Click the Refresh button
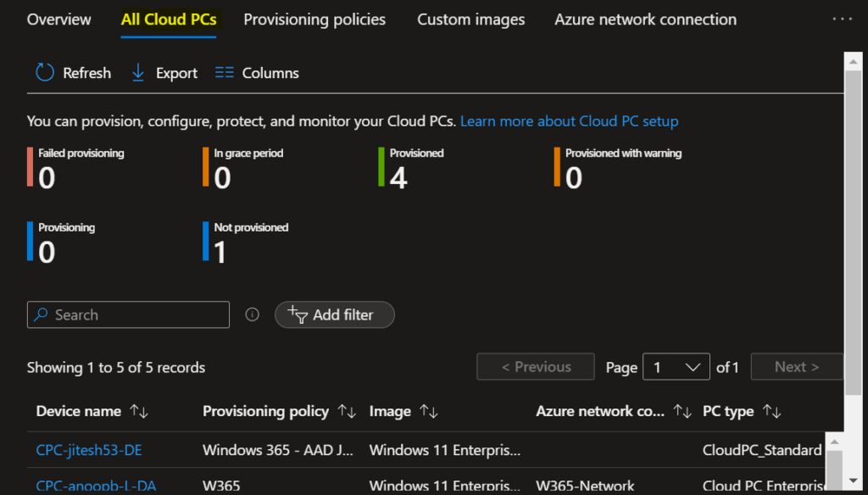Screen dimensions: 868x495 click(x=73, y=73)
